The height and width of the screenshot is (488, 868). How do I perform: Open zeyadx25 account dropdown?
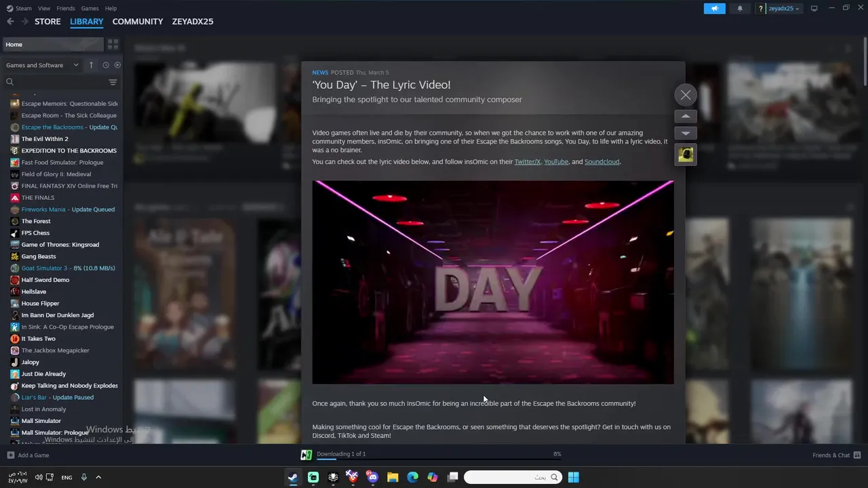click(x=783, y=8)
